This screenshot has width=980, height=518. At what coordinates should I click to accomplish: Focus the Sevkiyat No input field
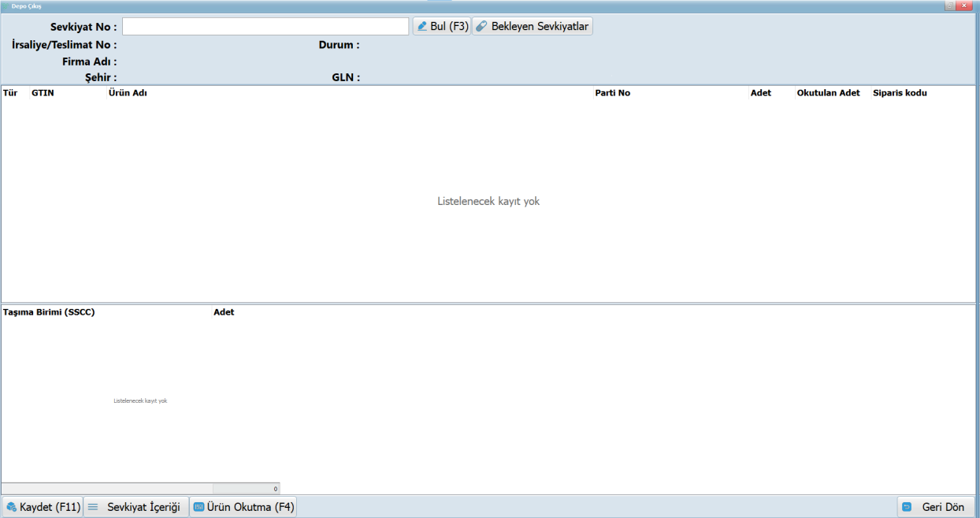(265, 26)
